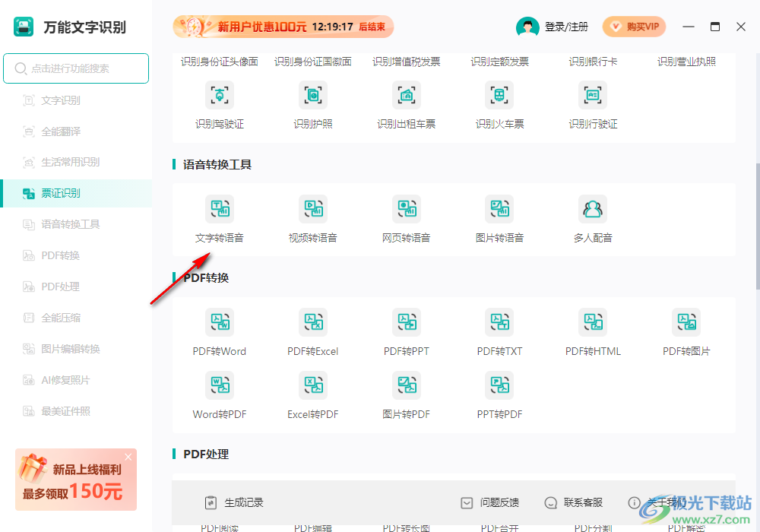Click the 识别定额发票 label
Viewport: 760px width, 532px height.
(500, 62)
